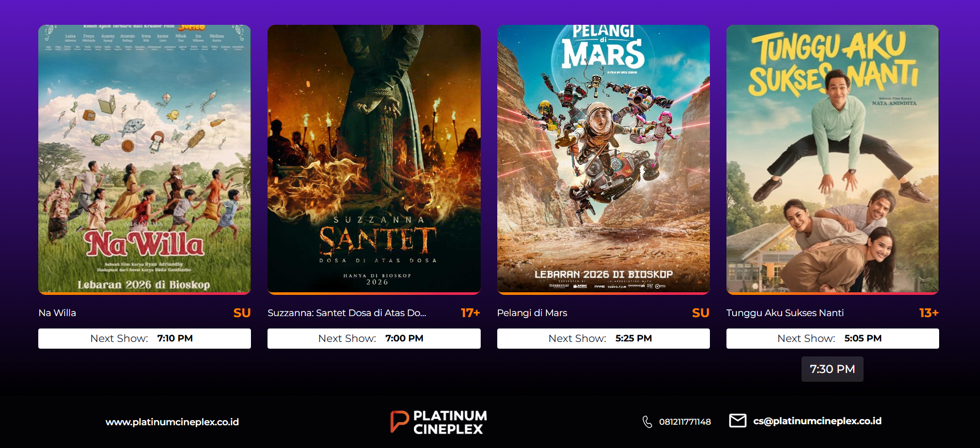Screen dimensions: 980x448
Task: Open the Tunggu Aku Sukses Nanti poster
Action: tap(833, 159)
